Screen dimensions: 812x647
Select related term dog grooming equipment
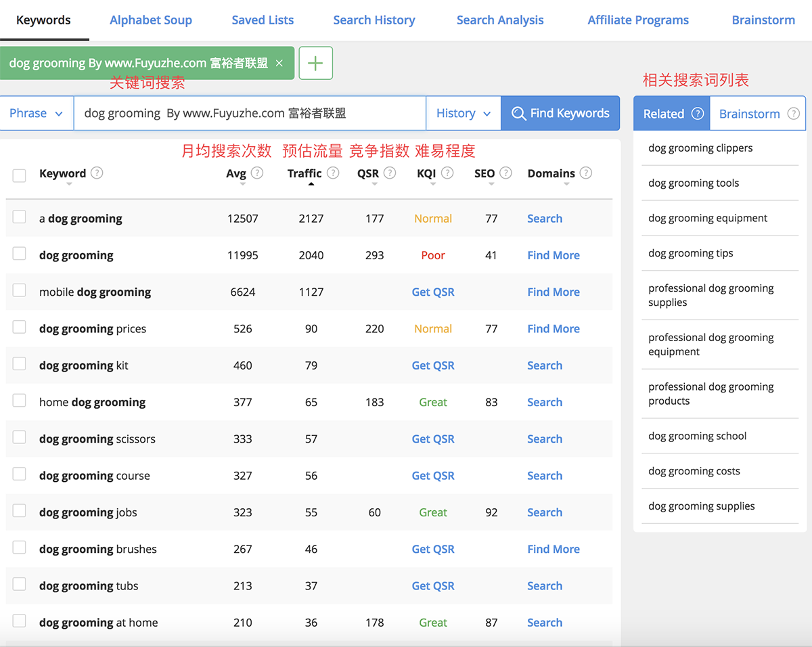[708, 219]
